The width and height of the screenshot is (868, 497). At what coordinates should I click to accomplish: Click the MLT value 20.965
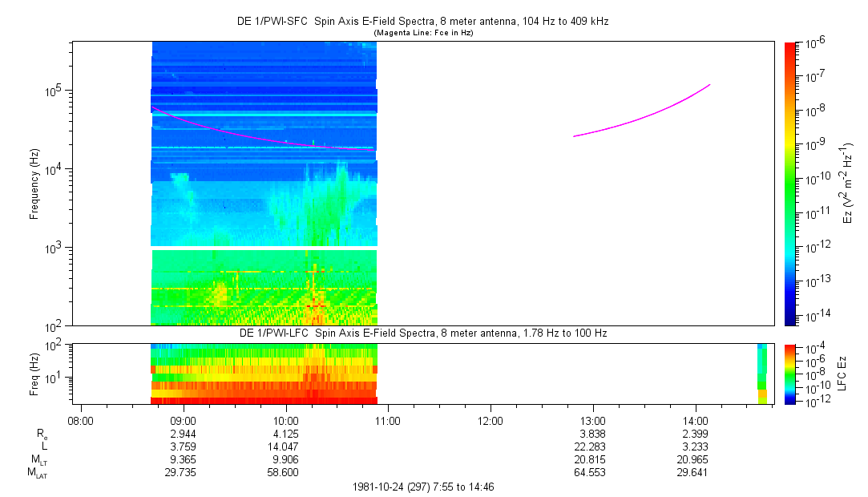[695, 459]
